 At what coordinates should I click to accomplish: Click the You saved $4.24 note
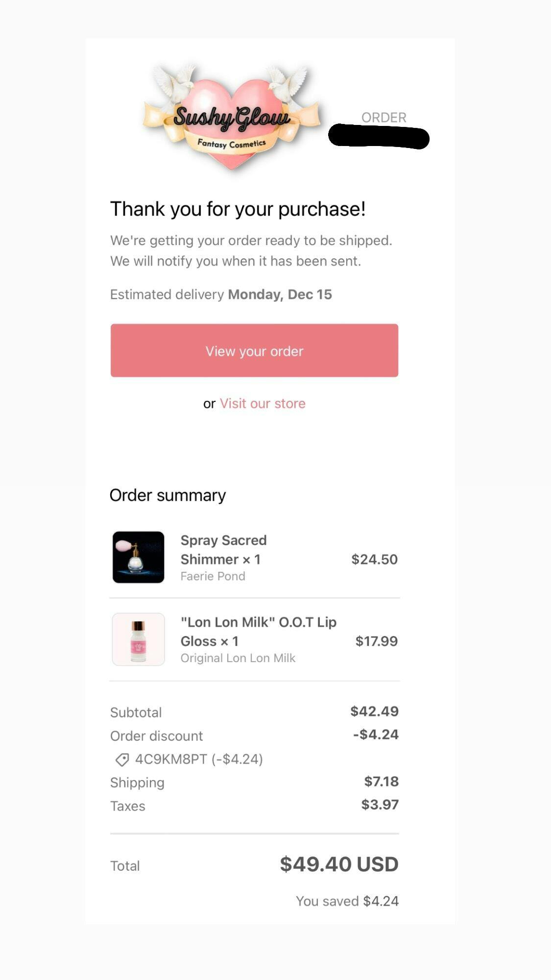[x=347, y=901]
